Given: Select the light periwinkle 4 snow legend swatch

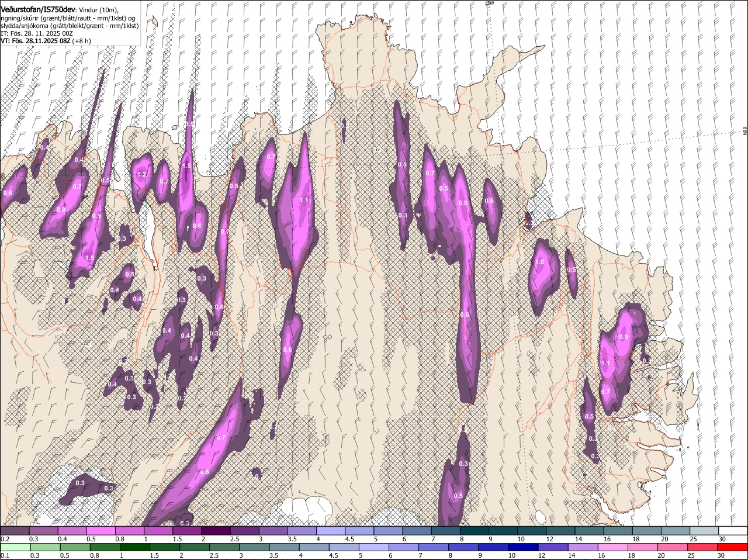Looking at the screenshot, I should pos(331,531).
